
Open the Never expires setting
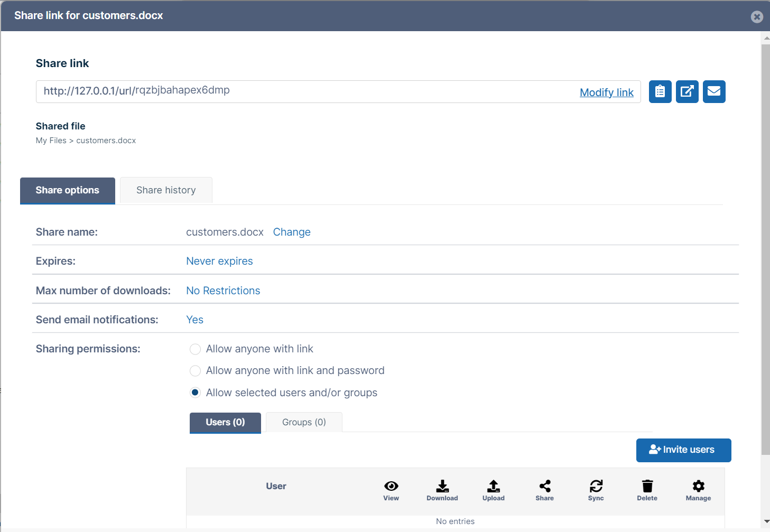(219, 261)
